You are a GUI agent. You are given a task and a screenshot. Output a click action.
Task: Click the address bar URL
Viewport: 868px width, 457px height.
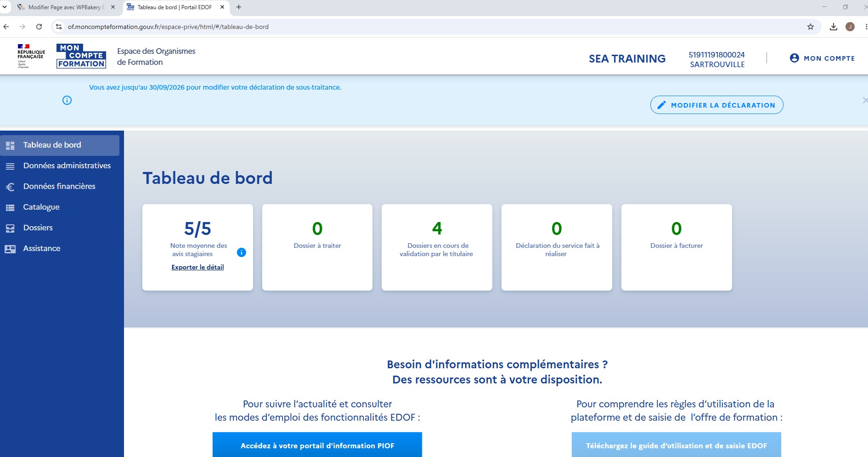point(168,27)
